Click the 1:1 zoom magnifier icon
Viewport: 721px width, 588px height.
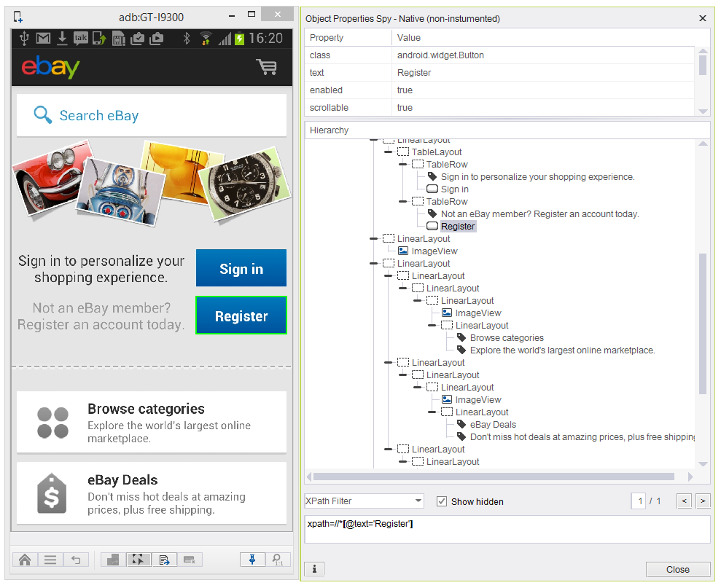point(278,560)
